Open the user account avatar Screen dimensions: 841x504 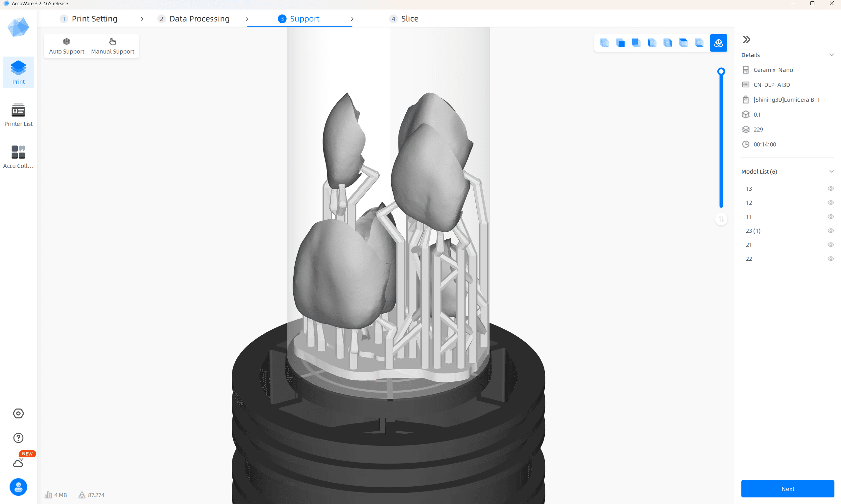(18, 487)
